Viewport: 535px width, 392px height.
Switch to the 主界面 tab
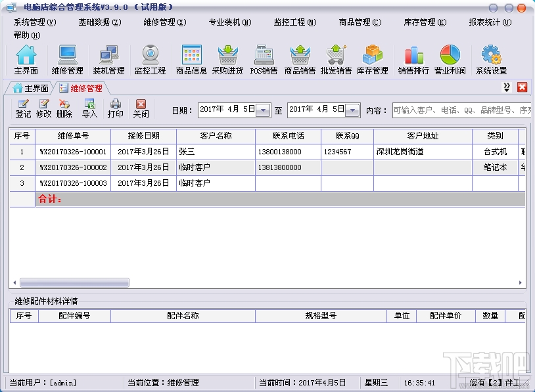[x=30, y=87]
